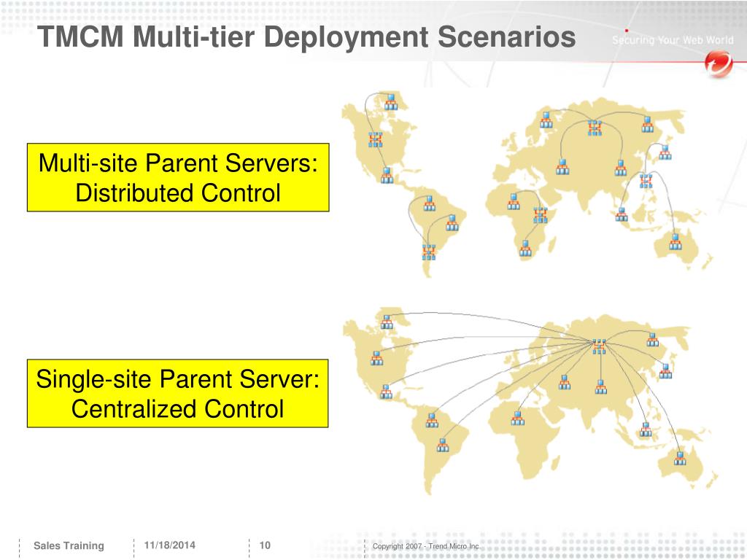Select Australia child server in Centralized Control map
The image size is (747, 560).
pos(680,458)
